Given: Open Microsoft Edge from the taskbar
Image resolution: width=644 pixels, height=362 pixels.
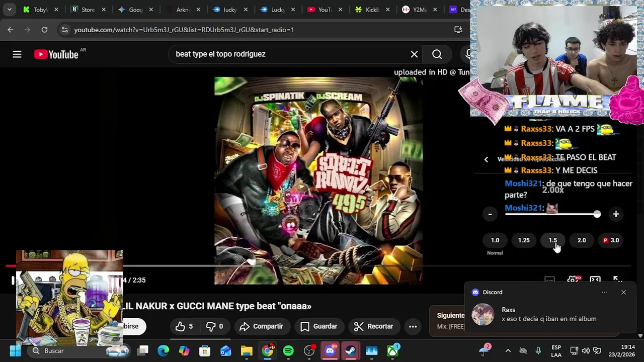Looking at the screenshot, I should point(164,351).
